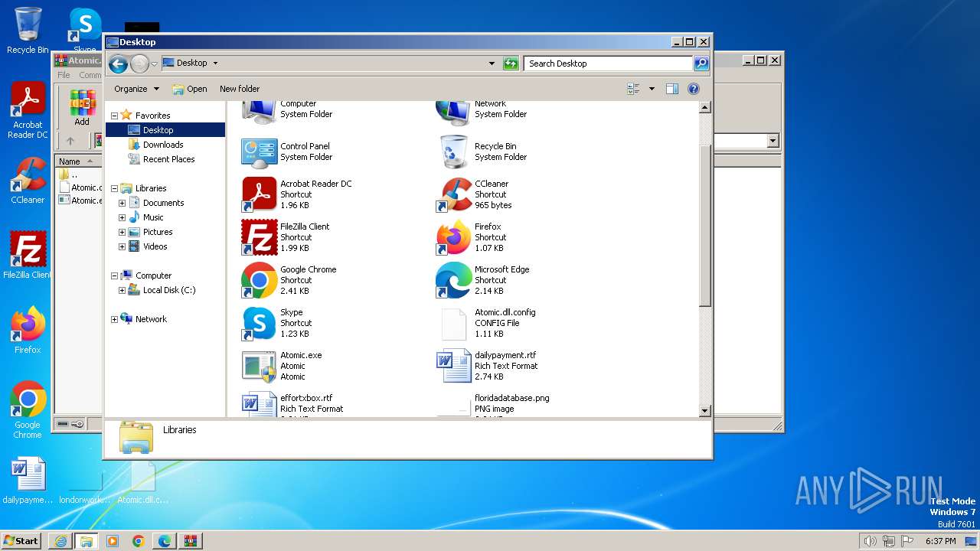Click WinRAR taskbar icon
This screenshot has width=980, height=551.
click(190, 541)
